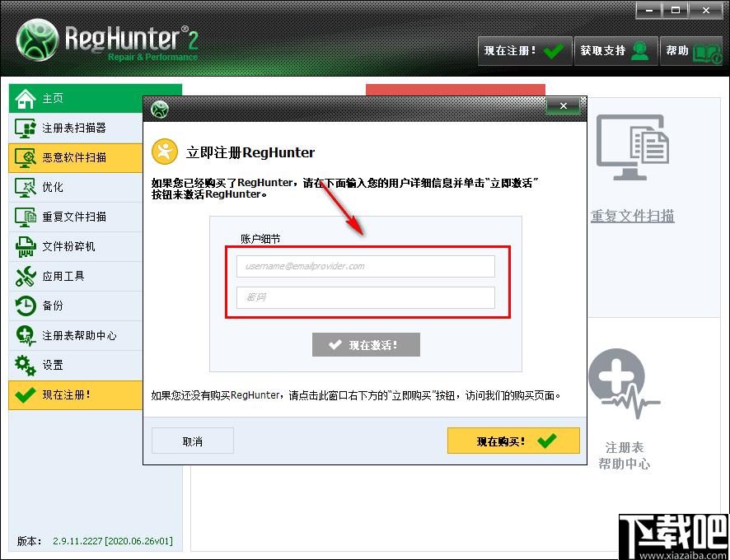The image size is (730, 560).
Task: Open 应用工具 in the sidebar
Action: coord(76,277)
